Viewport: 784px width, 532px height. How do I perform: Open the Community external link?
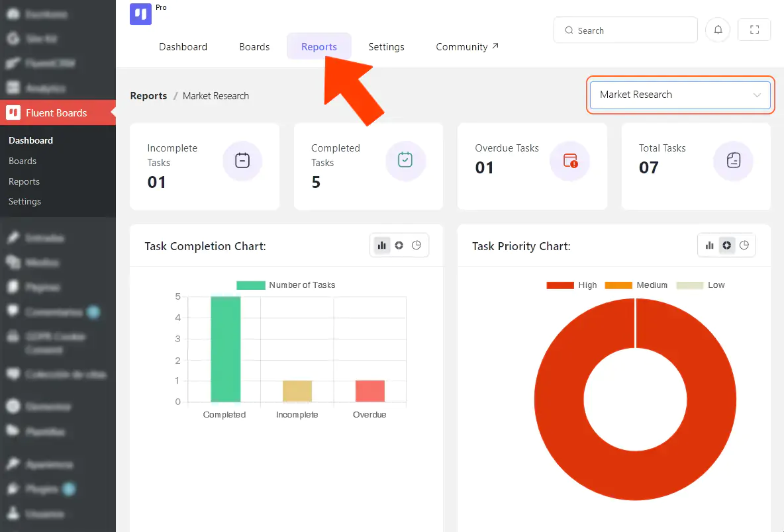point(467,47)
